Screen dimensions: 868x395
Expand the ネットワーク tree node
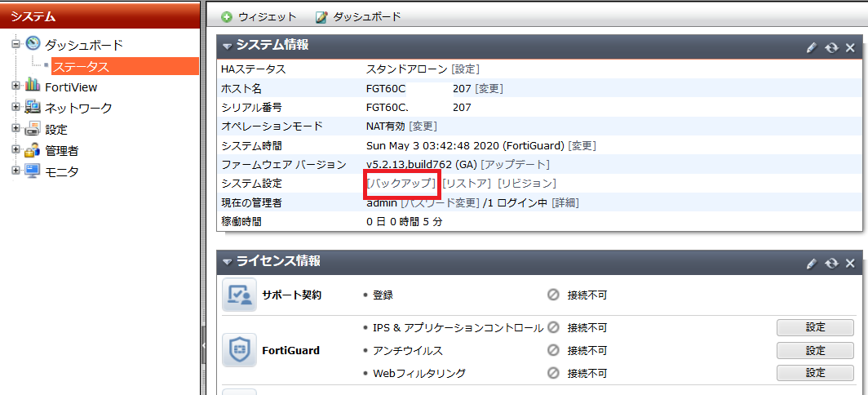pos(15,107)
